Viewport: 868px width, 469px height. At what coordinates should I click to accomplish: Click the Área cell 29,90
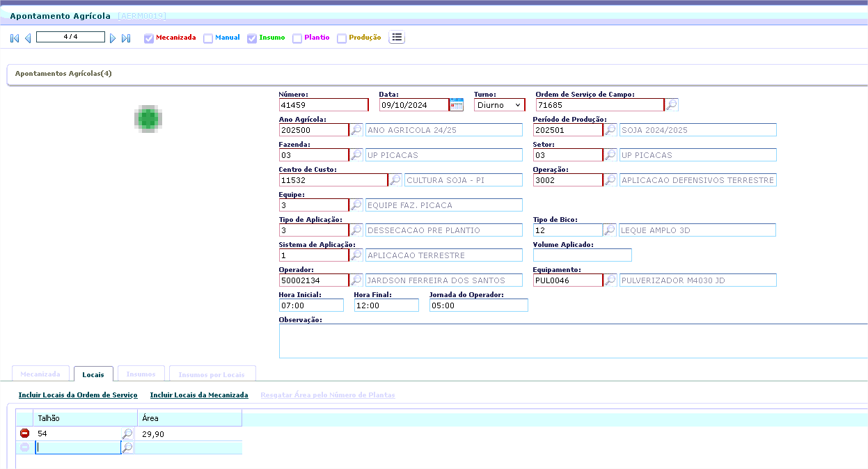[189, 434]
